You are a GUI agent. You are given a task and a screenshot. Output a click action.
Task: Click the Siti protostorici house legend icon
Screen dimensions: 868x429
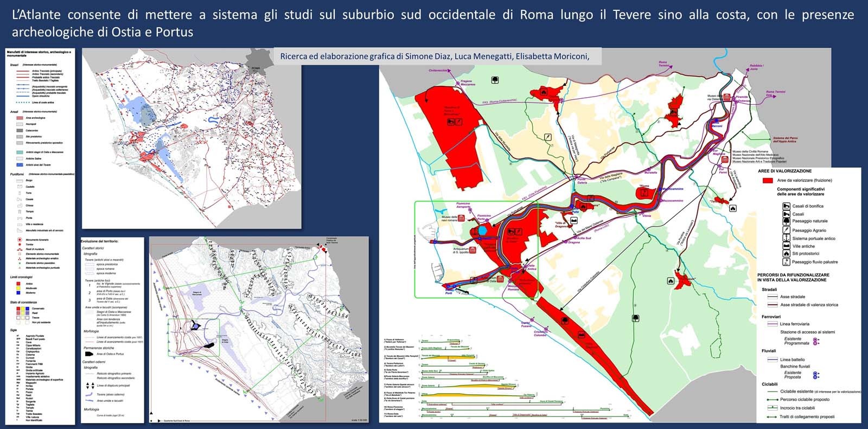(786, 254)
